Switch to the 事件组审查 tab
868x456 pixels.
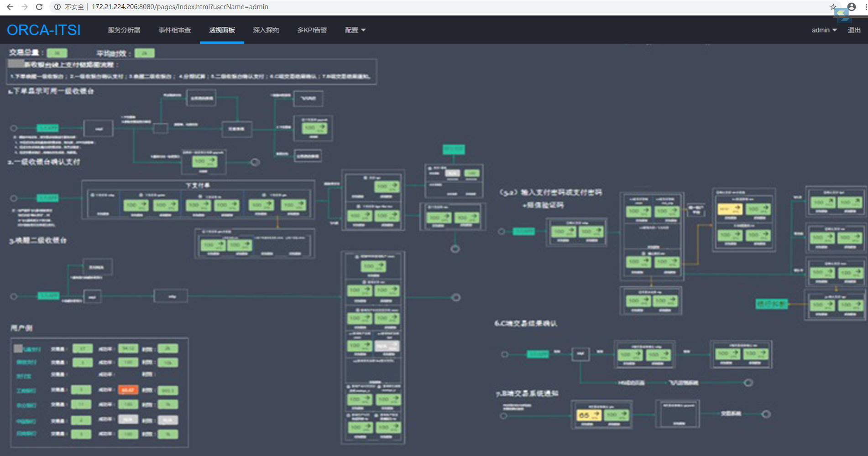[x=175, y=30]
